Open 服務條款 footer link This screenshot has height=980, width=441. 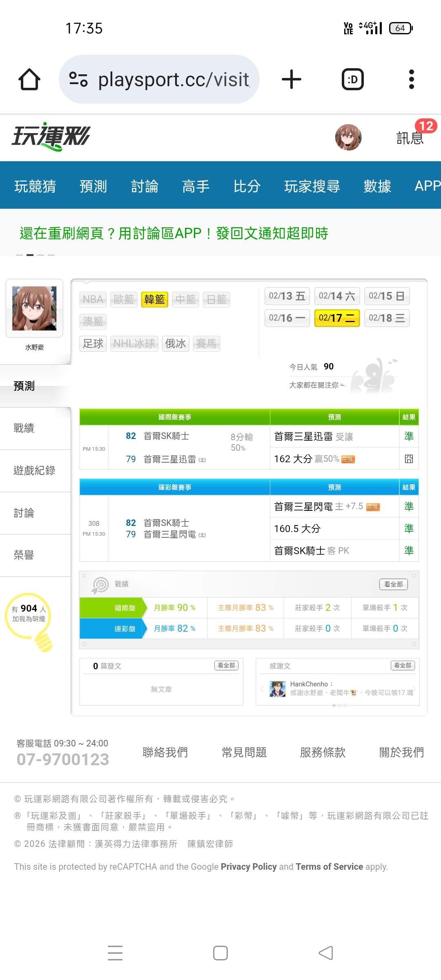(x=323, y=752)
